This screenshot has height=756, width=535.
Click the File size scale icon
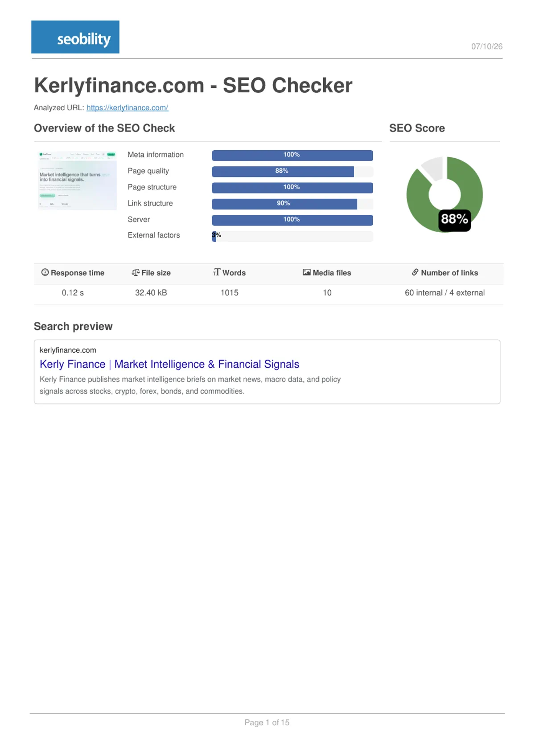point(136,272)
